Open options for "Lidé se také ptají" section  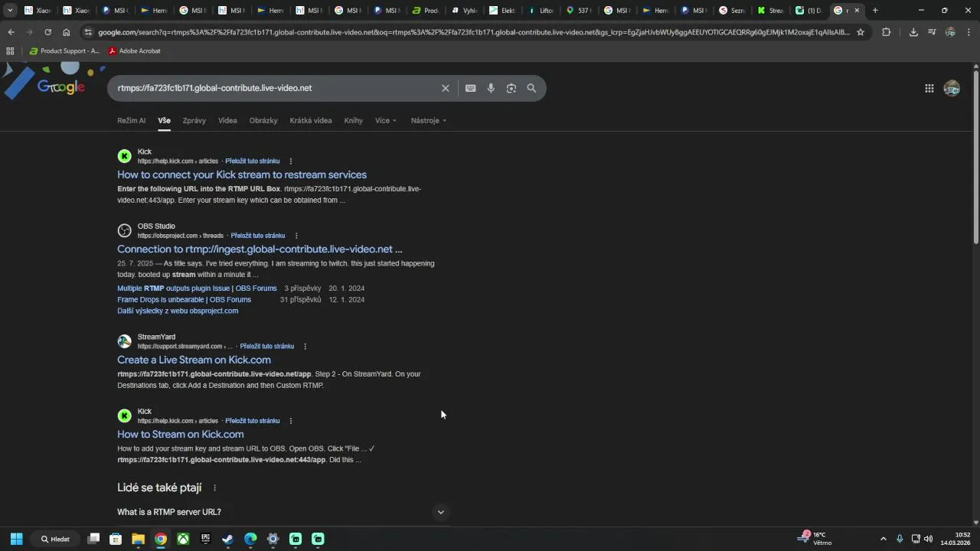[214, 488]
